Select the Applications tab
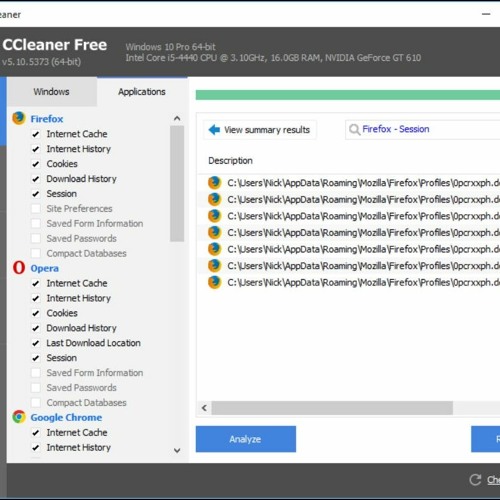This screenshot has width=500, height=500. point(142,92)
